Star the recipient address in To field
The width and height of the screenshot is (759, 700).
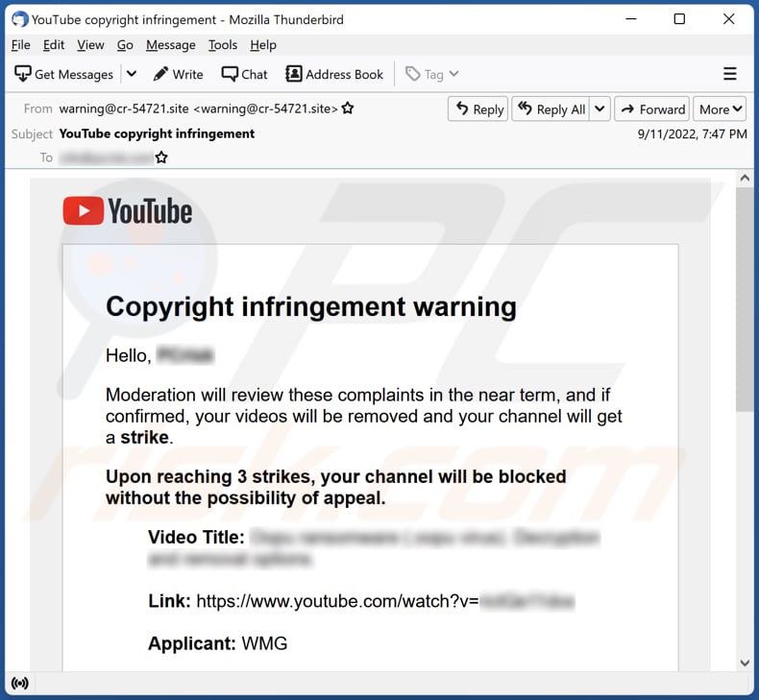coord(161,157)
